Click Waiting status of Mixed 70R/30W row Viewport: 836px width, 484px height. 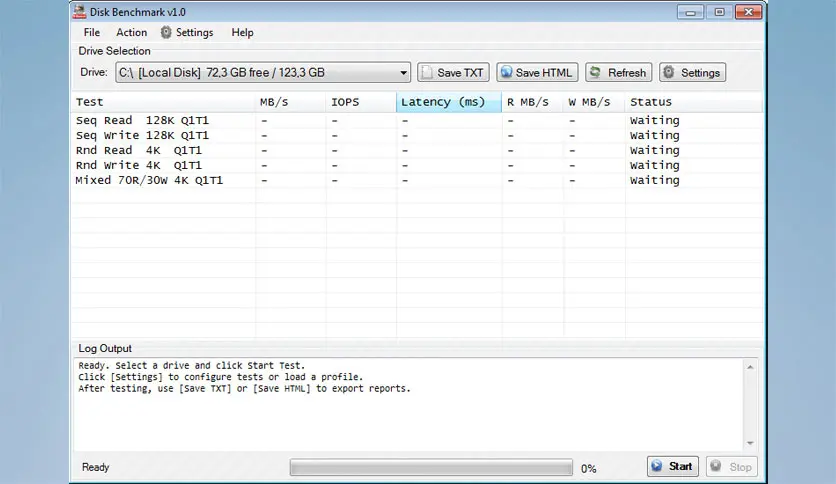(655, 180)
